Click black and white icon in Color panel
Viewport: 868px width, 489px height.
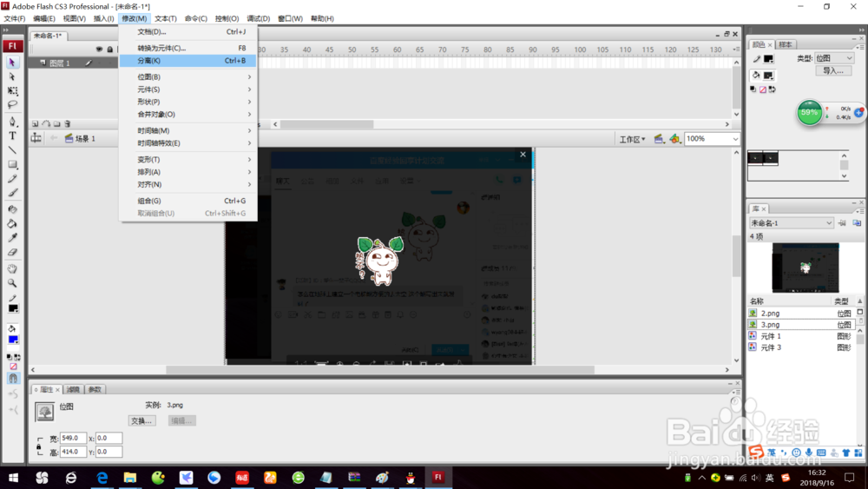(753, 89)
